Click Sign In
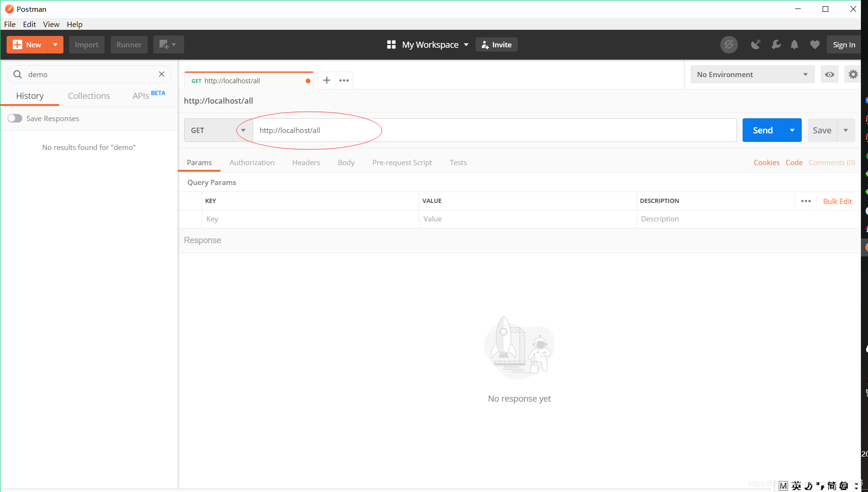This screenshot has height=492, width=868. [844, 44]
